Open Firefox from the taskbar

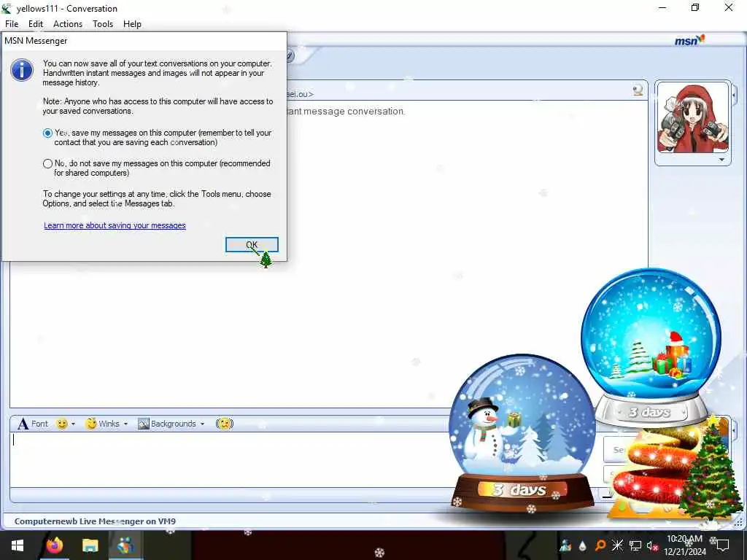[x=54, y=545]
